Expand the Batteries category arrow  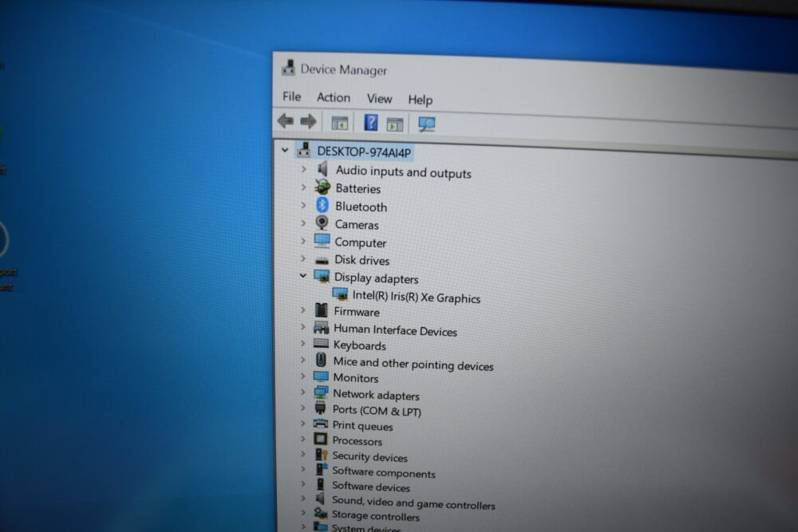click(x=304, y=187)
